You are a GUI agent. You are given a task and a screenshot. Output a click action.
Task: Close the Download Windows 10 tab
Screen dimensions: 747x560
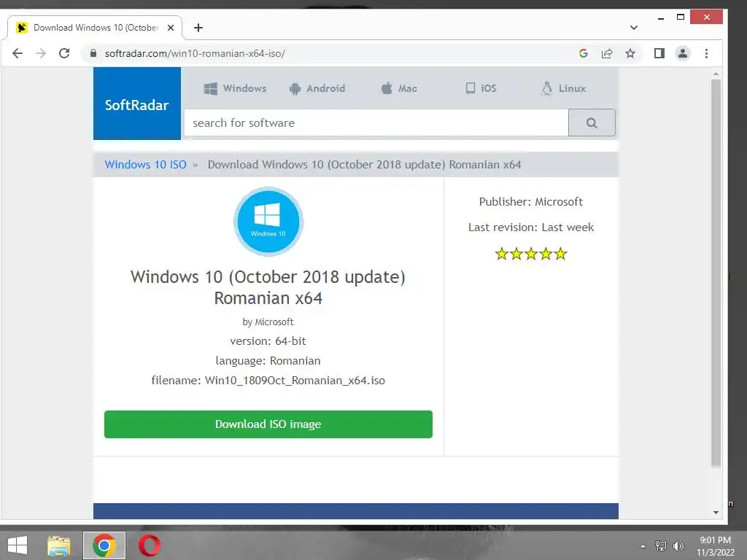(x=171, y=28)
